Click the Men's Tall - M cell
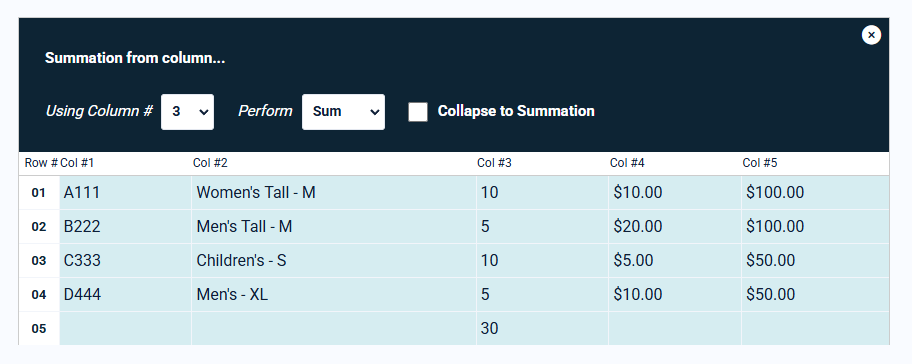912x364 pixels. tap(334, 227)
